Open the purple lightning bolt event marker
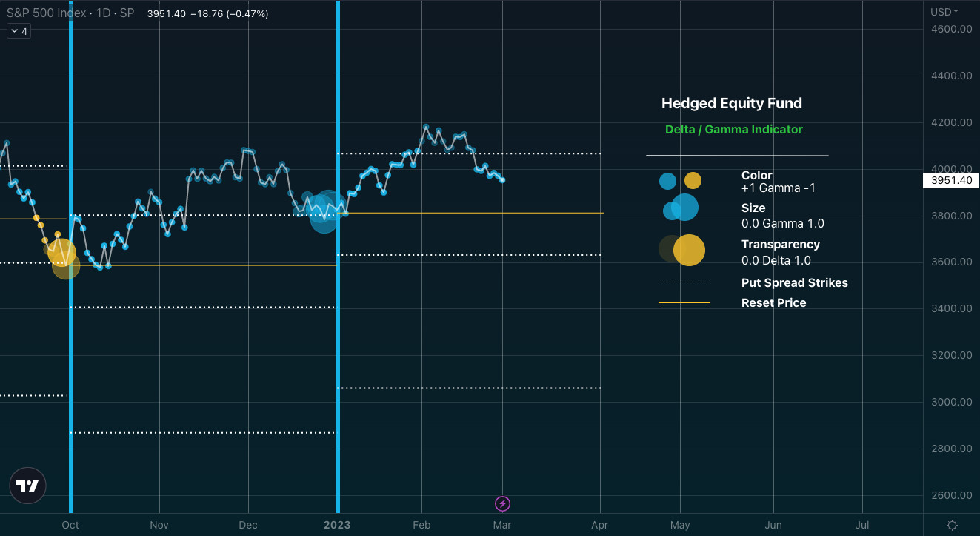980x536 pixels. [502, 504]
